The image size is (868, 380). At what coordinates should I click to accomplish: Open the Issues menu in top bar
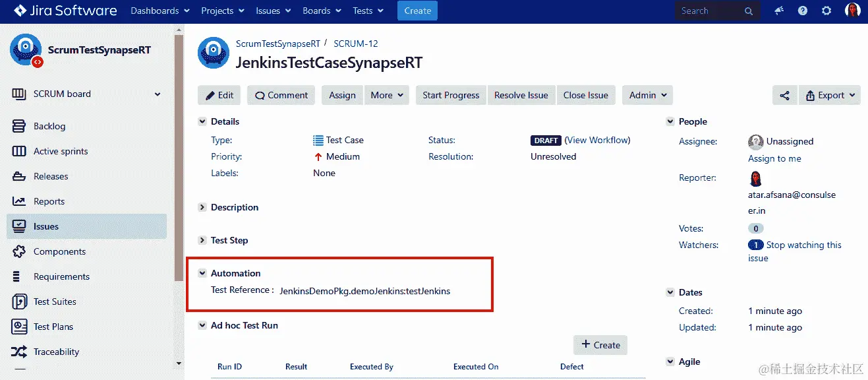273,11
